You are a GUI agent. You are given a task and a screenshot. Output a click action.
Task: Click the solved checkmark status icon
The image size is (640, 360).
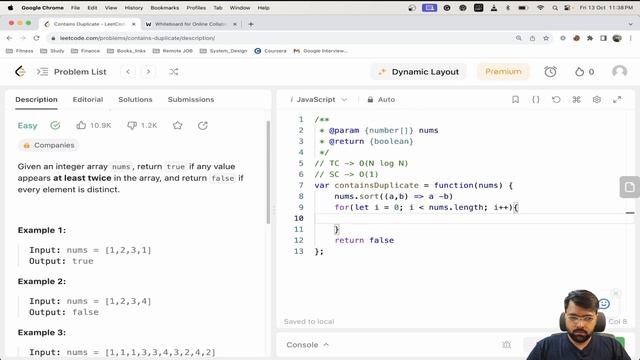click(55, 125)
